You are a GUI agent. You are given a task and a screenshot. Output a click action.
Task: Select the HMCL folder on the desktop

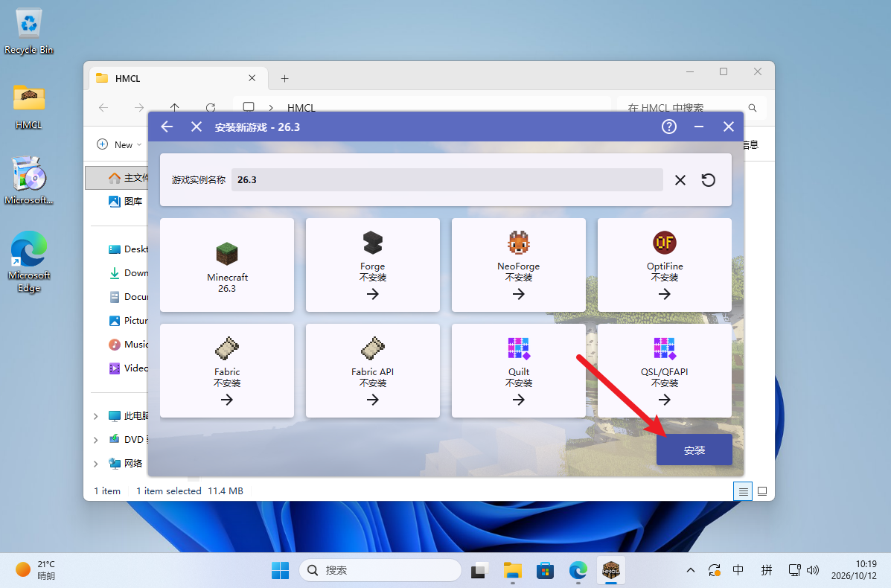28,106
